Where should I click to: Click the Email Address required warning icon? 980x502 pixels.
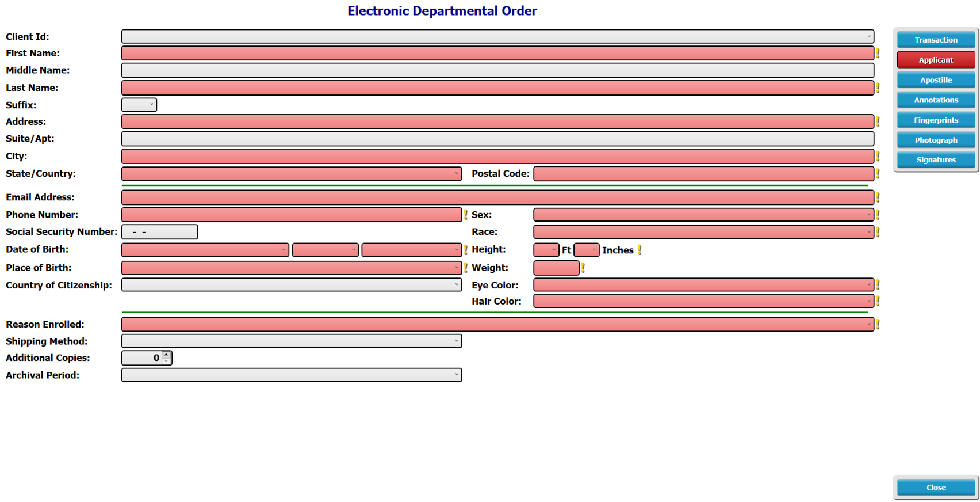click(878, 197)
